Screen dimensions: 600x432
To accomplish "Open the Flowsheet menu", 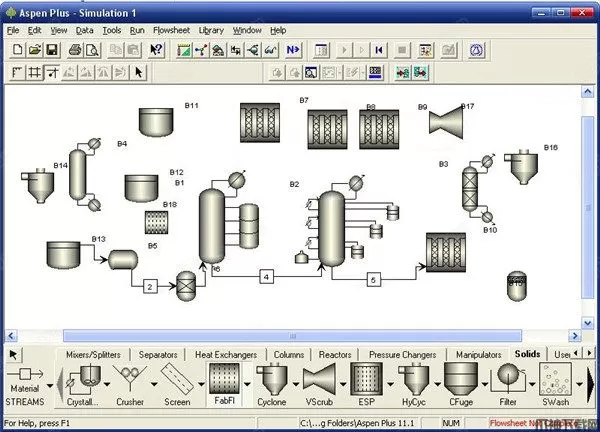I will point(172,30).
